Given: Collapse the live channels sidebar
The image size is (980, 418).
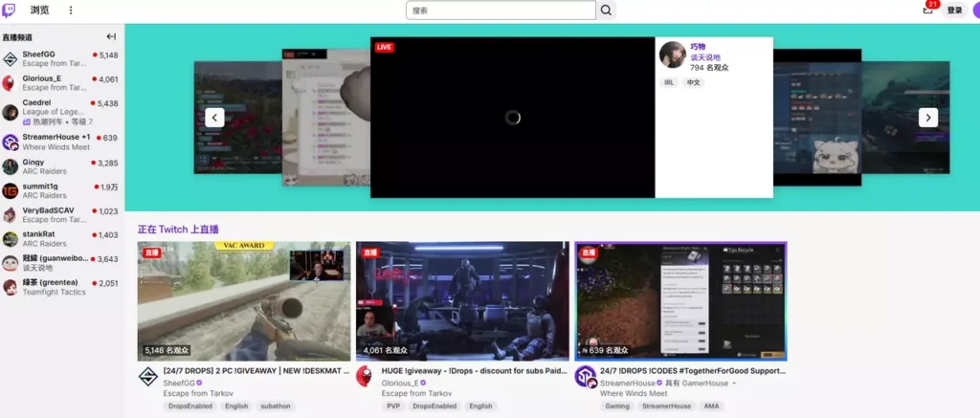Looking at the screenshot, I should (111, 36).
